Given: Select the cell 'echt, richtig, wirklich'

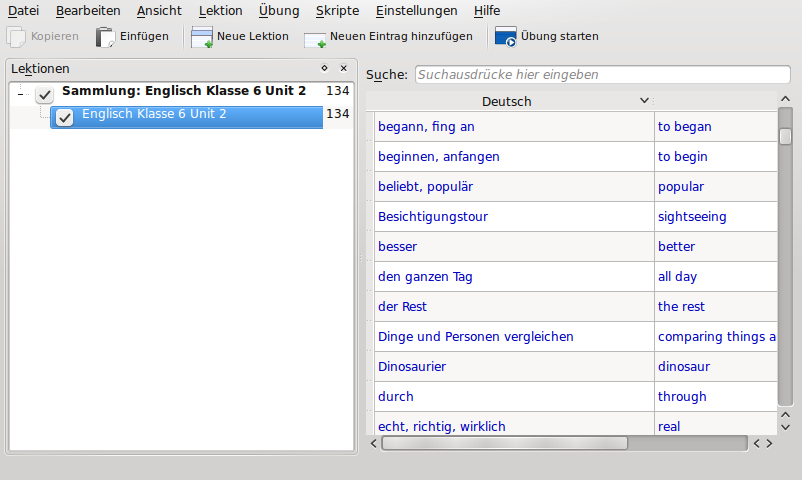Looking at the screenshot, I should 514,424.
